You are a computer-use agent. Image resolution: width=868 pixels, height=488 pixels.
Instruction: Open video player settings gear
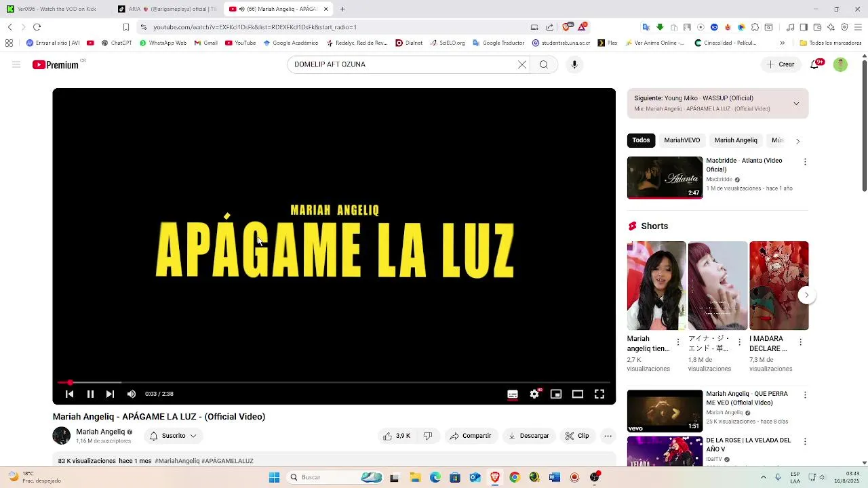(534, 394)
